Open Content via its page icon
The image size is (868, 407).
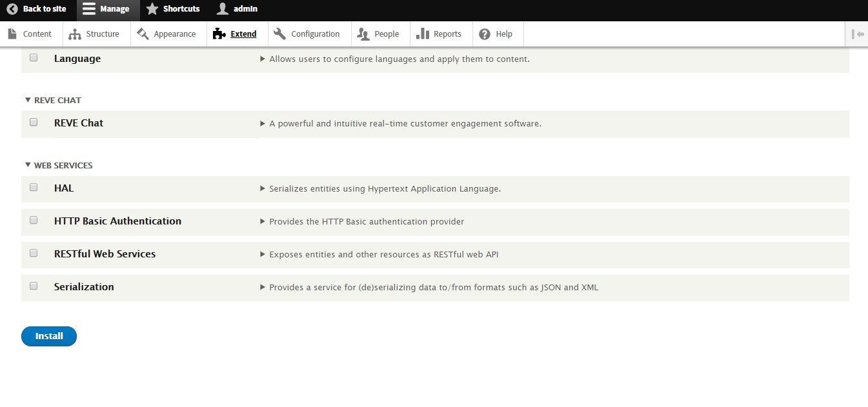(12, 34)
